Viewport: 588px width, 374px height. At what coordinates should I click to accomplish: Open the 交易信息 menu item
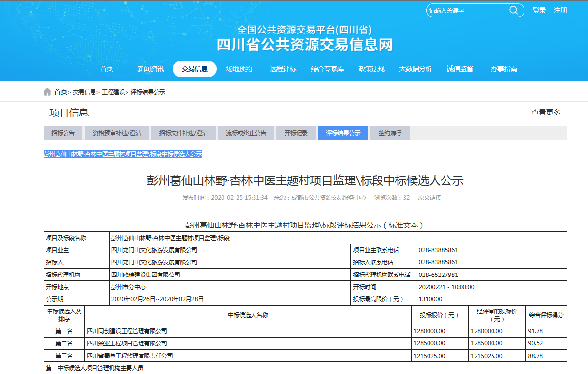(x=194, y=69)
